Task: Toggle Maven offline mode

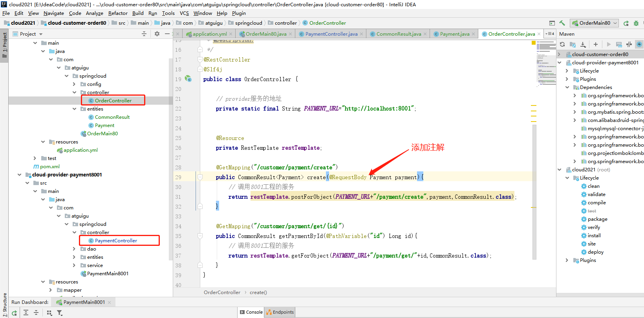Action: click(x=629, y=44)
